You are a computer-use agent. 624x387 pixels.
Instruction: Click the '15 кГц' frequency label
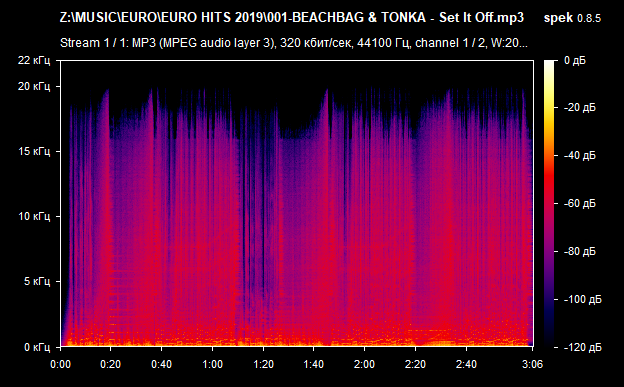click(x=34, y=151)
